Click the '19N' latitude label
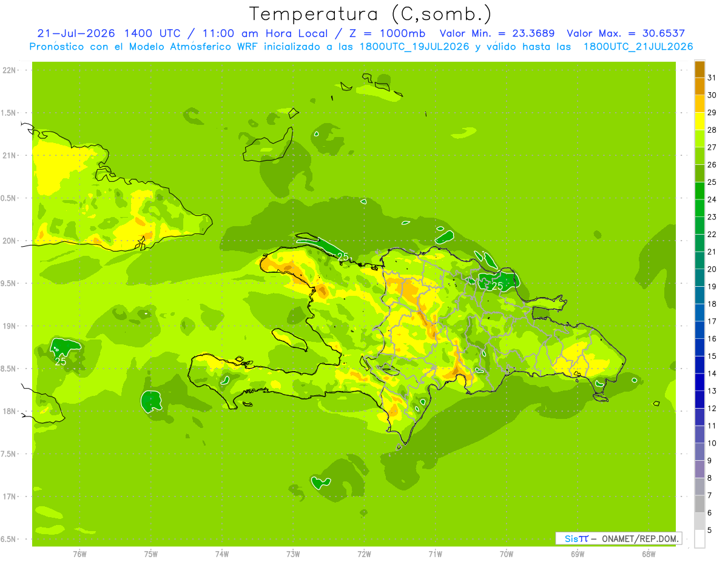Screen dimensions: 728x562 click(9, 326)
